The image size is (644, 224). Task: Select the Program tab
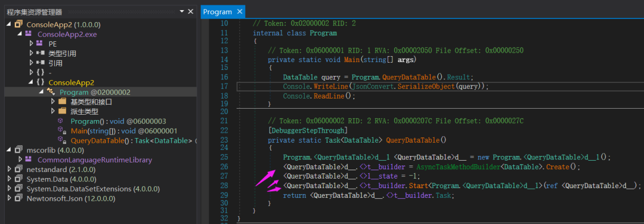pyautogui.click(x=218, y=12)
